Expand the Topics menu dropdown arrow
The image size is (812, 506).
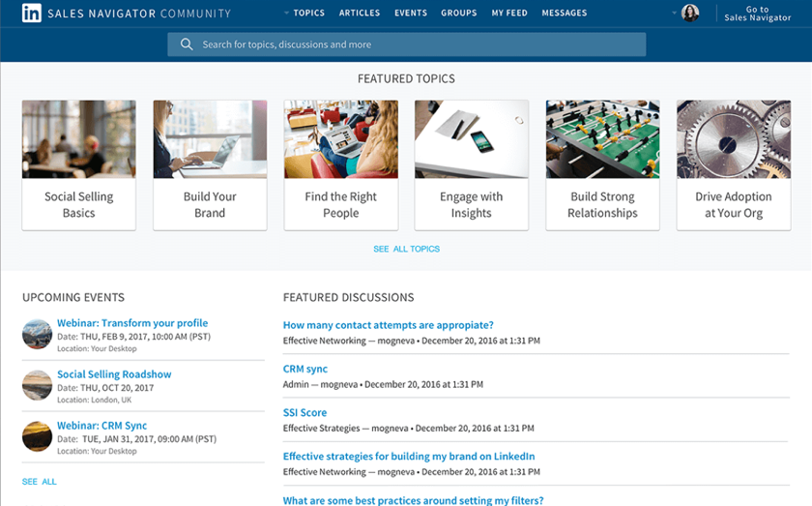click(x=286, y=13)
